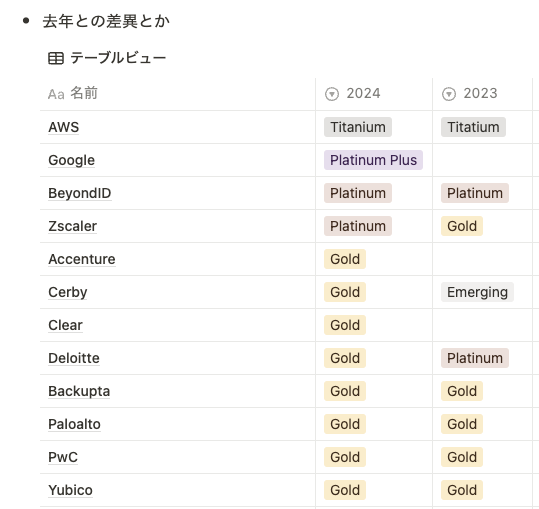Image resolution: width=539 pixels, height=509 pixels.
Task: Select the Platinum Plus tag for Google
Action: point(373,160)
